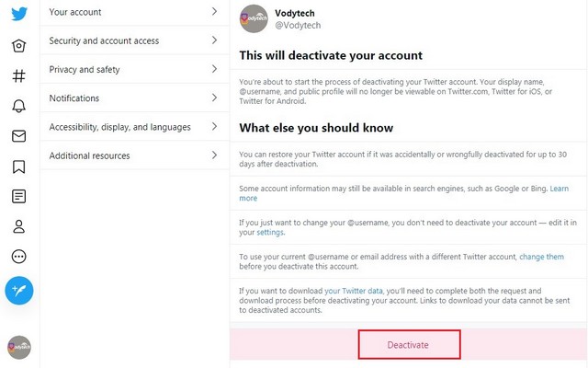Viewport: 588px width, 368px height.
Task: Expand Privacy and safety chevron
Action: click(x=214, y=69)
